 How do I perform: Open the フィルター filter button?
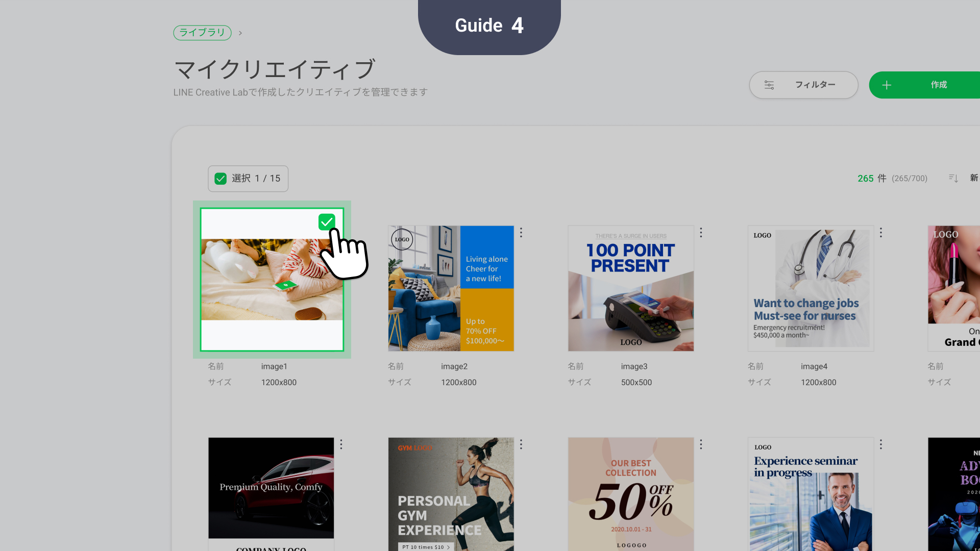pos(803,85)
